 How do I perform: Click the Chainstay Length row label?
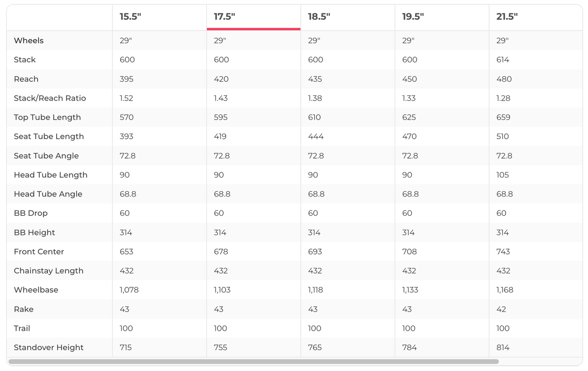pos(48,271)
